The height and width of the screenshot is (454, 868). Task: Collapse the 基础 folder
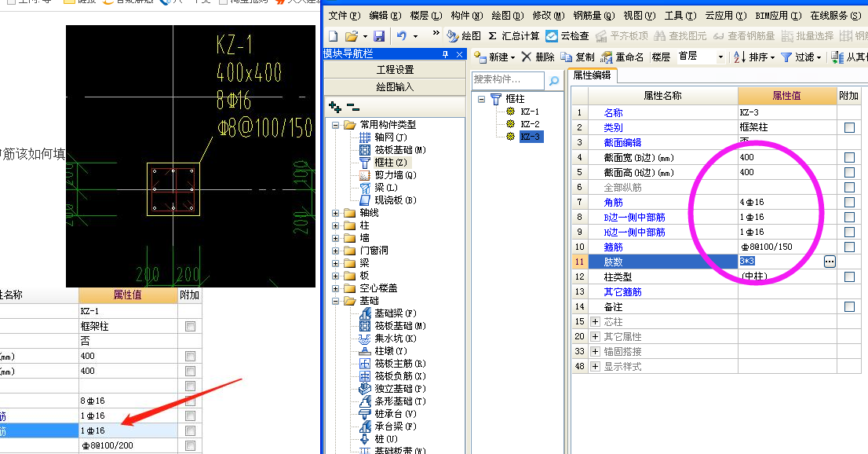(x=335, y=301)
